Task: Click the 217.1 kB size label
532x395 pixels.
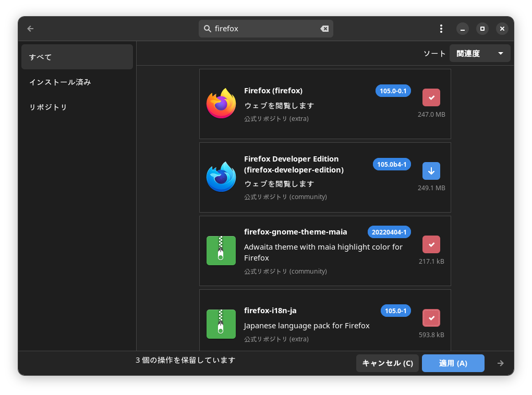Action: pos(431,262)
